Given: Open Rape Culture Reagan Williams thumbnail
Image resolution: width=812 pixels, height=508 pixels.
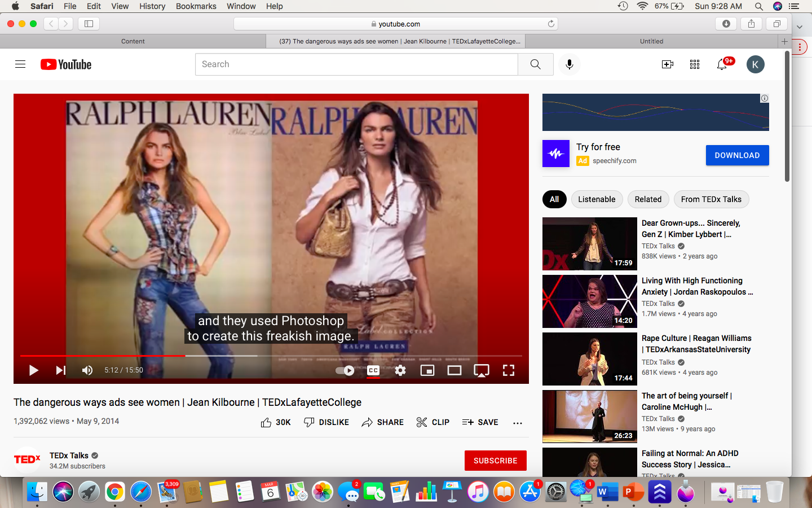Looking at the screenshot, I should coord(590,359).
